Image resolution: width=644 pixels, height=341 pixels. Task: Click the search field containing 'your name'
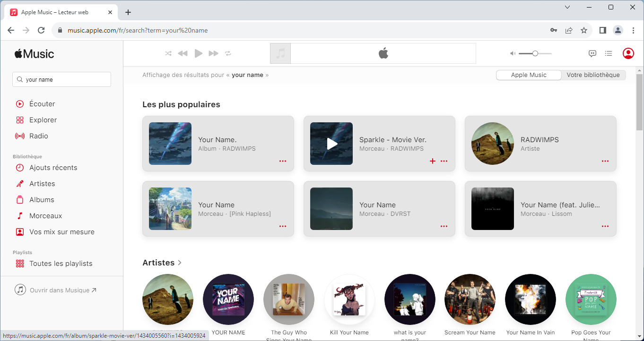[61, 79]
